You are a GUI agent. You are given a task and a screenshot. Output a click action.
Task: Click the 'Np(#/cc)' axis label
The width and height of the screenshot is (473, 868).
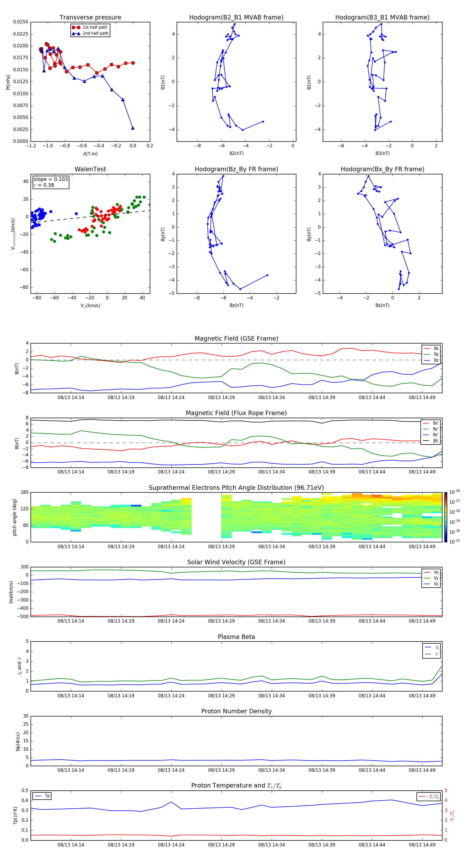18,741
